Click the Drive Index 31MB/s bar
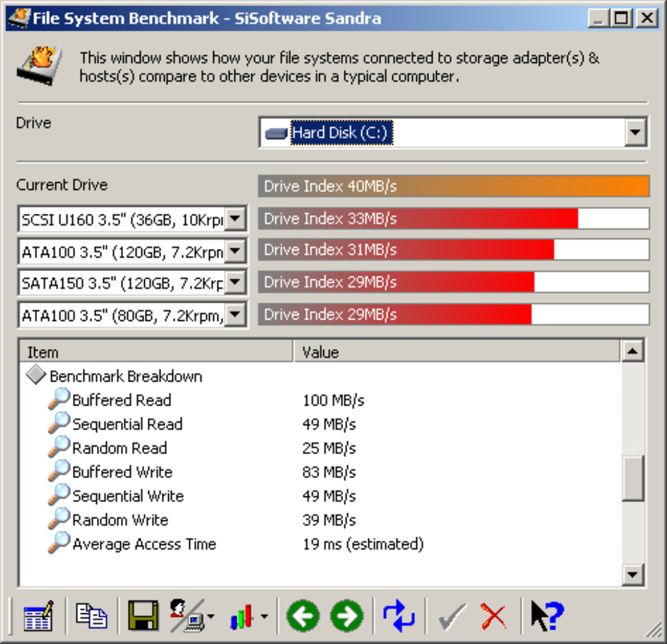This screenshot has height=644, width=667. (x=453, y=249)
